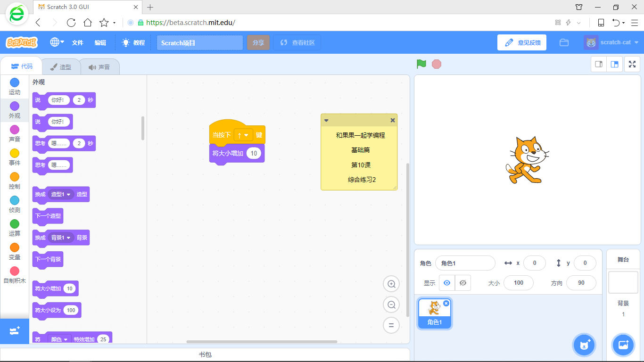Viewport: 644px width, 362px height.
Task: Click the 分享 share button
Action: (258, 42)
